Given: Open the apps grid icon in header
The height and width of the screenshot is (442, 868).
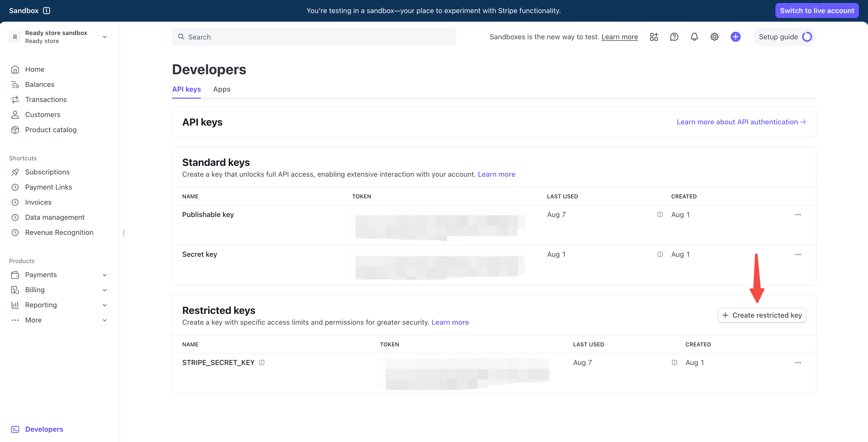Looking at the screenshot, I should (654, 37).
